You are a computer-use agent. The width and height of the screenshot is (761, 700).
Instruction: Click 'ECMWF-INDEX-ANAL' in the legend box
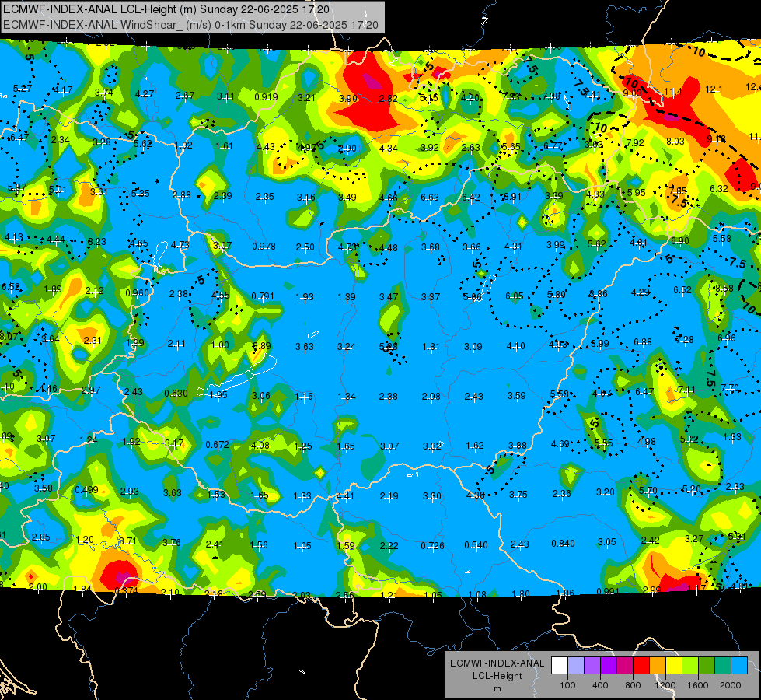(497, 663)
